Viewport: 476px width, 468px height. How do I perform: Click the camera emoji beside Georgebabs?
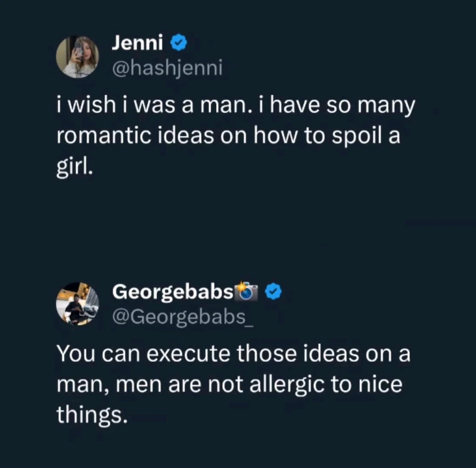pyautogui.click(x=247, y=291)
